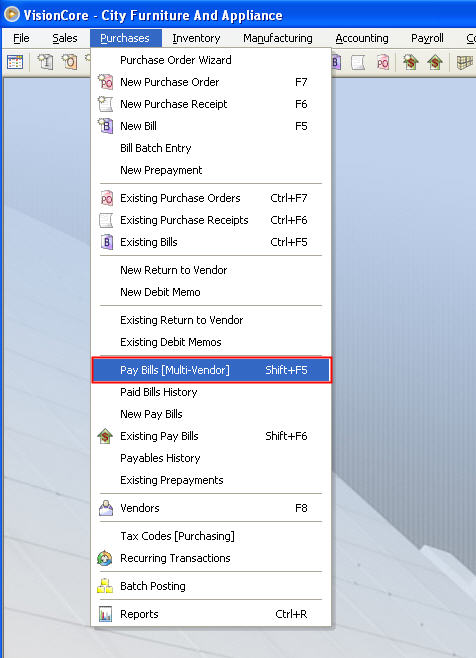
Task: Open Payables History
Action: pyautogui.click(x=211, y=458)
